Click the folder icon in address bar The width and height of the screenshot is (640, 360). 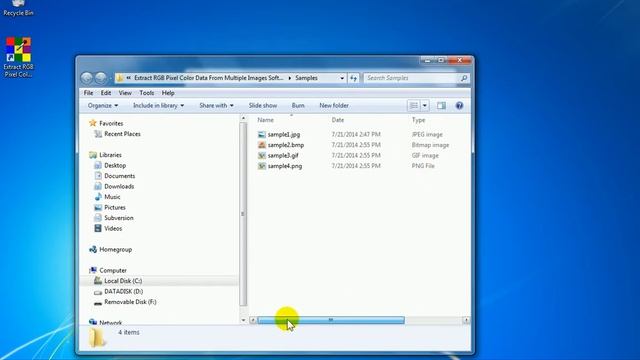tap(120, 78)
